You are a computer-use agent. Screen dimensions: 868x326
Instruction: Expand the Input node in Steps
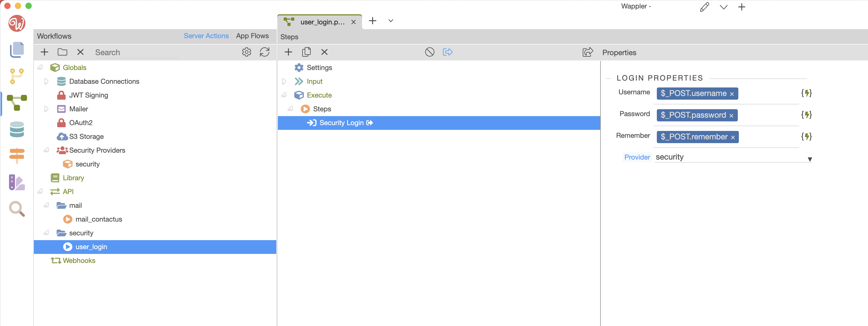[284, 81]
